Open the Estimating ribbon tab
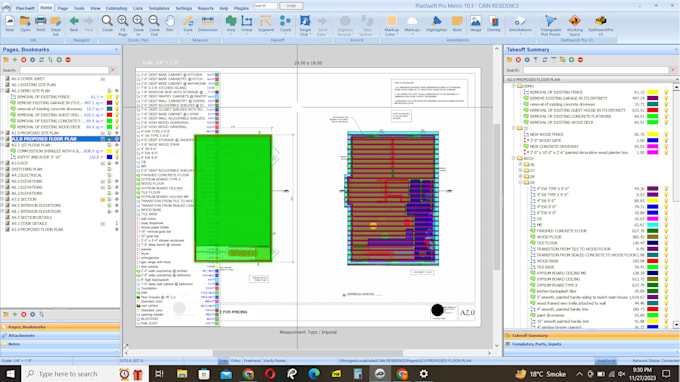The height and width of the screenshot is (382, 680). 116,8
